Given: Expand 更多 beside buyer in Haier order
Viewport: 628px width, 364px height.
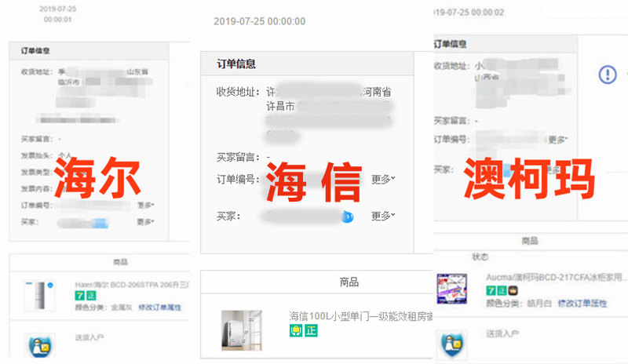Looking at the screenshot, I should 145,222.
